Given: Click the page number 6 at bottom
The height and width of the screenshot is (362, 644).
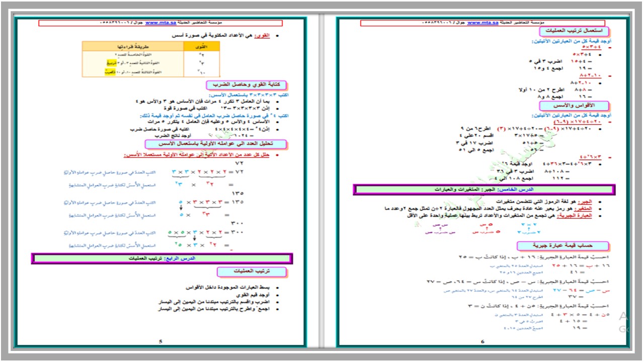Looking at the screenshot, I should [x=482, y=341].
